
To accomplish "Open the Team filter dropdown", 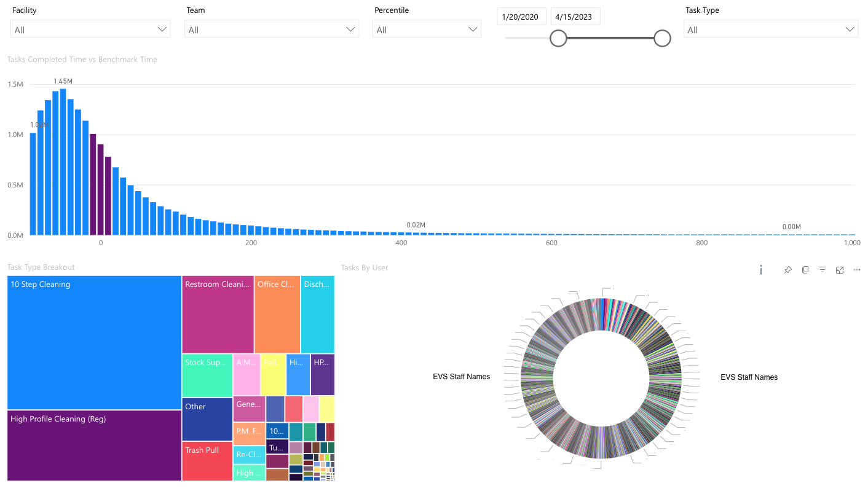I will (271, 29).
